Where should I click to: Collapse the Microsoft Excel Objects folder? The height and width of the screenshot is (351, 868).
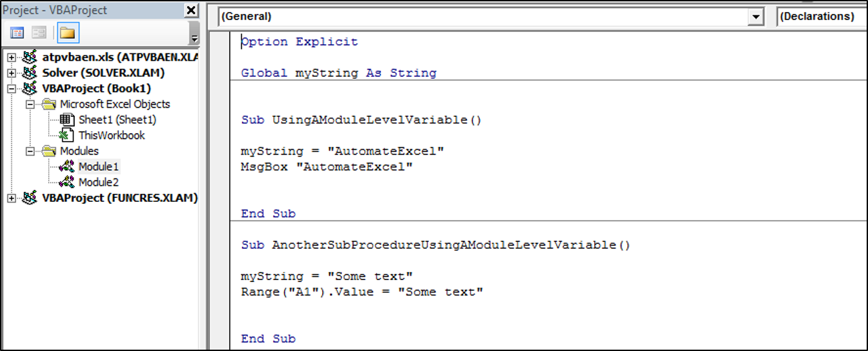click(x=29, y=104)
